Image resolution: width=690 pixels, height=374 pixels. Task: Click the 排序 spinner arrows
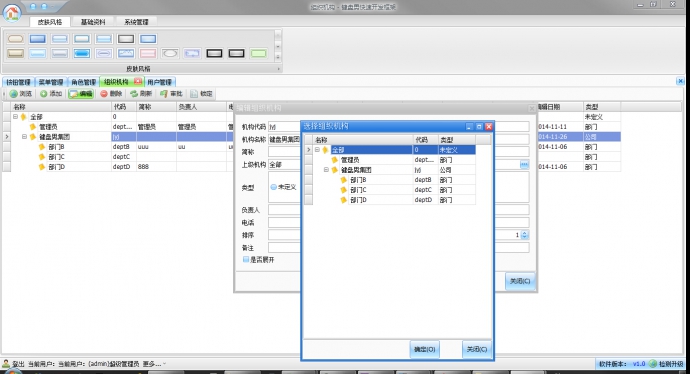524,235
